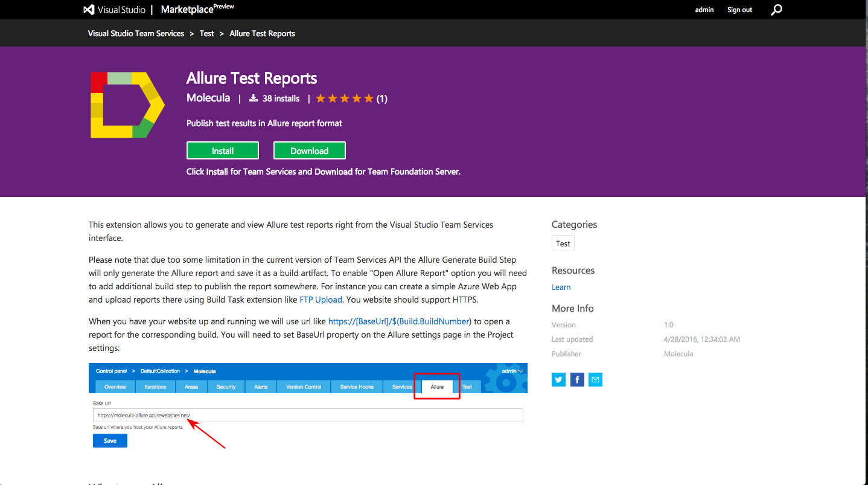Open the FTP Upload link
This screenshot has width=868, height=485.
coord(321,300)
